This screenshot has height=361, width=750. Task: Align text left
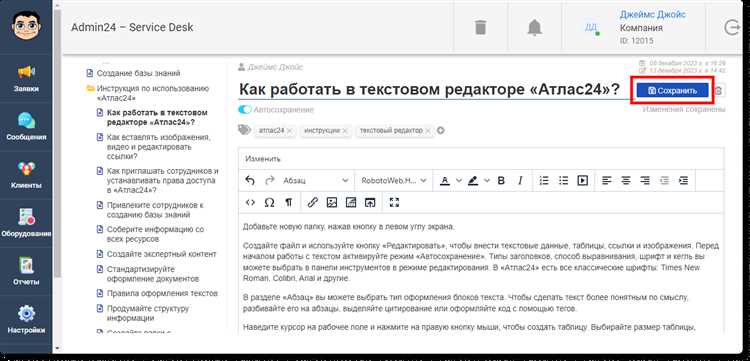tap(607, 180)
